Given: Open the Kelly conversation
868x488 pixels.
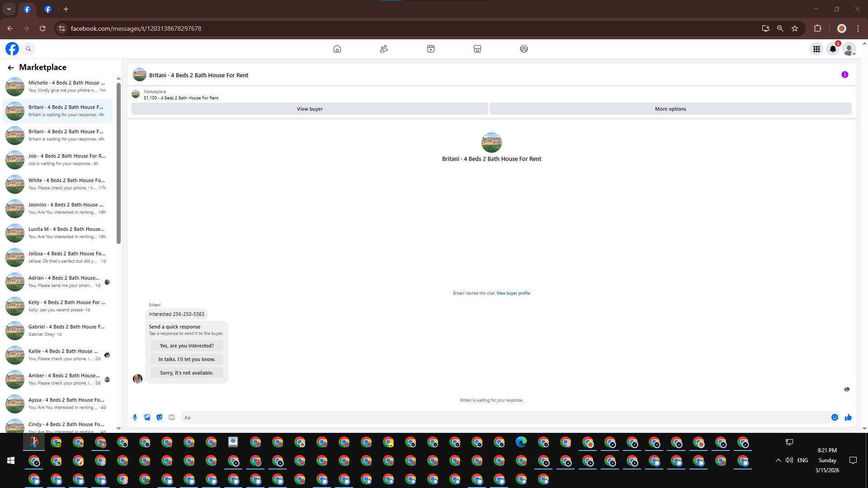Looking at the screenshot, I should (58, 306).
